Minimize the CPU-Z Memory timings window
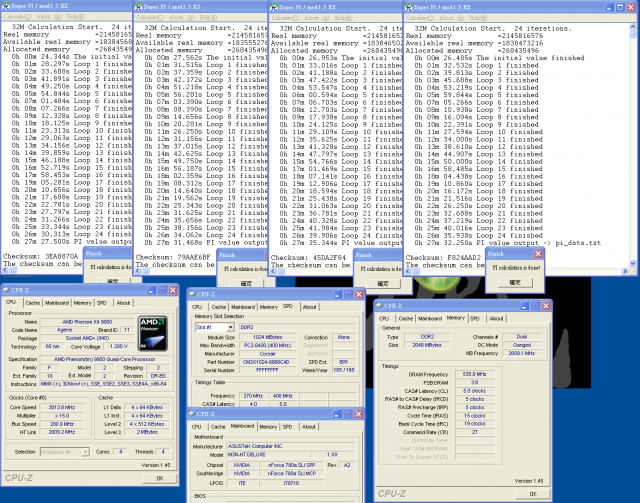This screenshot has height=503, width=640. click(524, 306)
